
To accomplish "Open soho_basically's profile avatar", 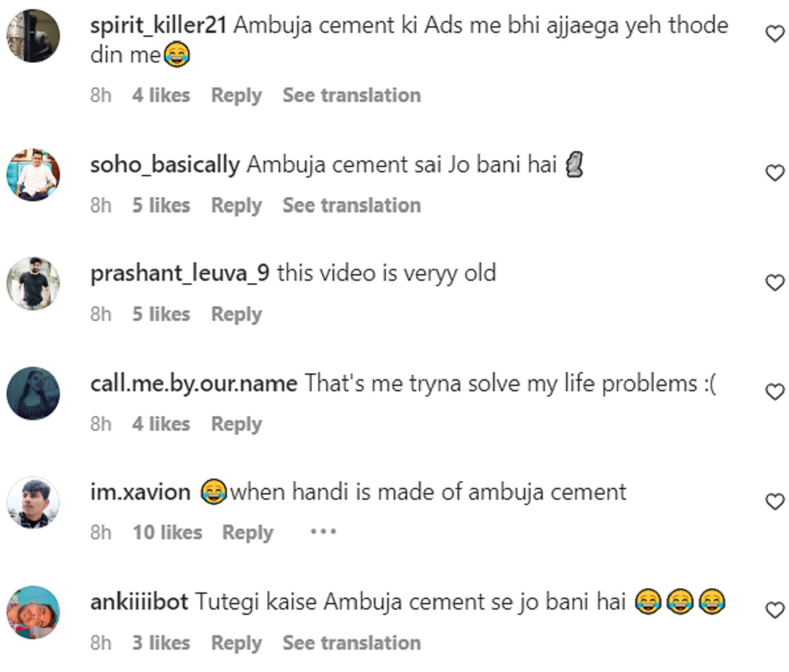I will click(x=33, y=174).
